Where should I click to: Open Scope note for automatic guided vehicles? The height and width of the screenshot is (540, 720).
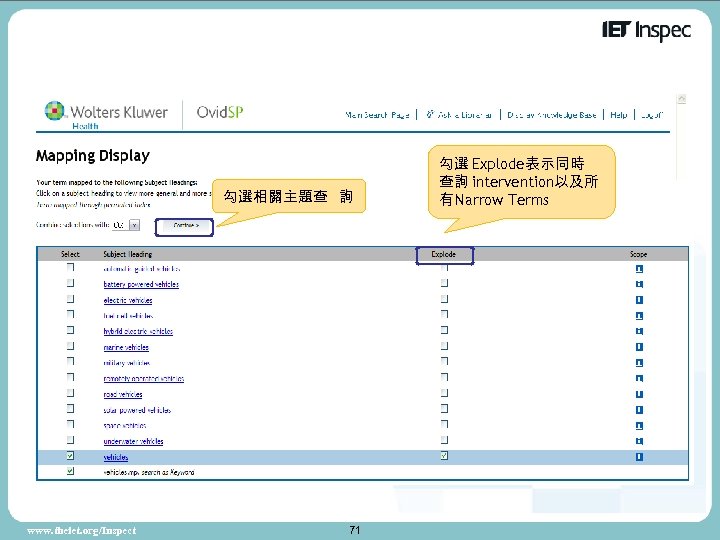point(639,269)
